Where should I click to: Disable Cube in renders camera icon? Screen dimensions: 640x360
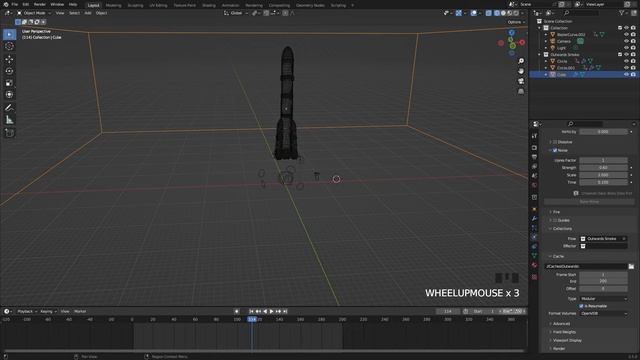click(633, 75)
